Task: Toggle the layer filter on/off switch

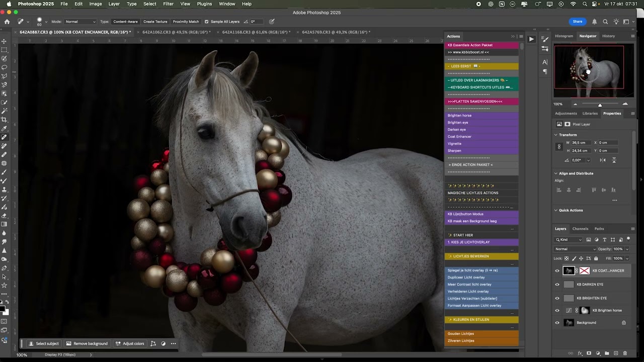Action: click(628, 239)
